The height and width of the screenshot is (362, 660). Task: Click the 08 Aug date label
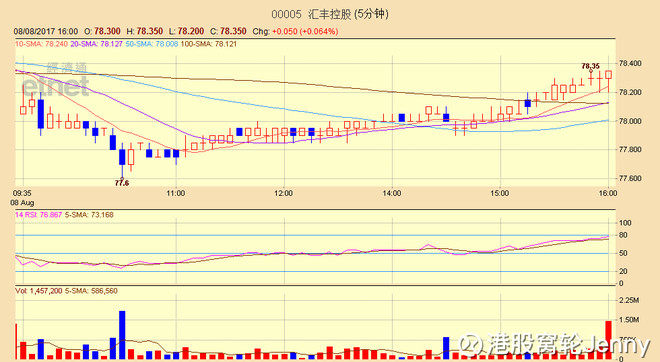[22, 203]
